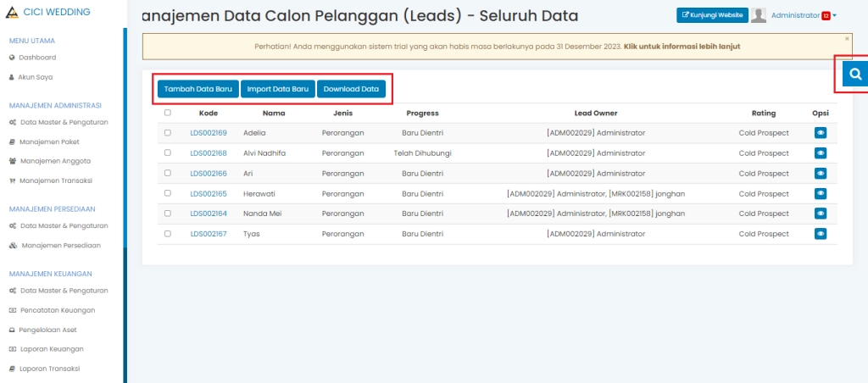Screen dimensions: 868x383
Task: Click the Laporan Keuangan icon
Action: click(13, 349)
